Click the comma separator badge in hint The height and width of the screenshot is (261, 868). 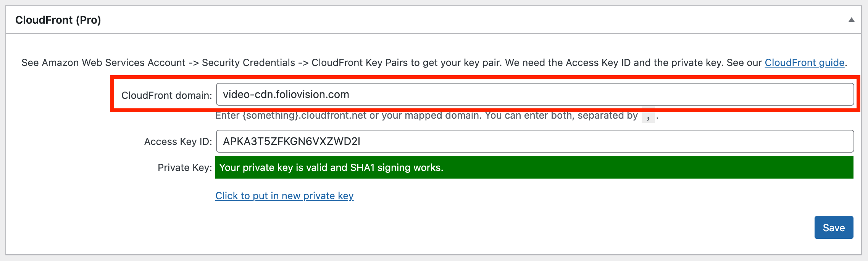(648, 116)
